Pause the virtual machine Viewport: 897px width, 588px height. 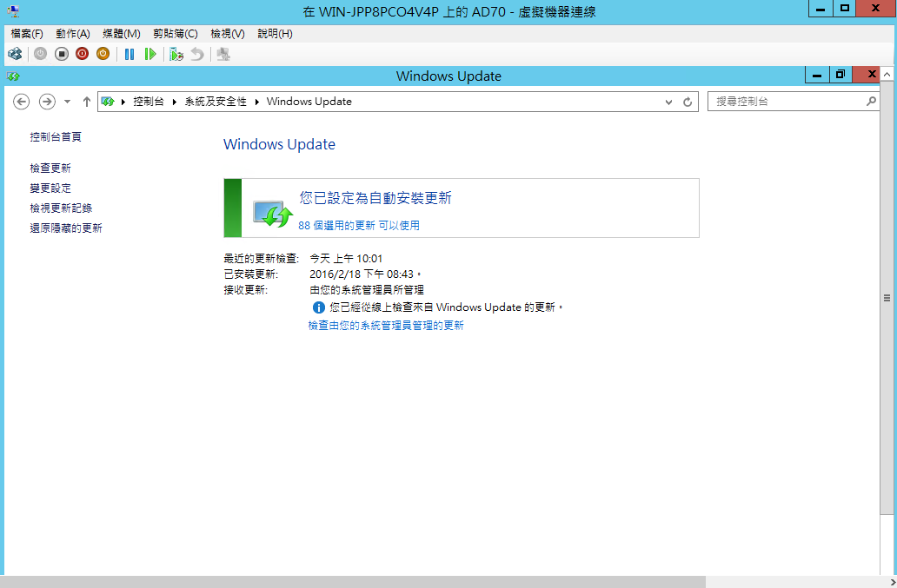coord(130,55)
